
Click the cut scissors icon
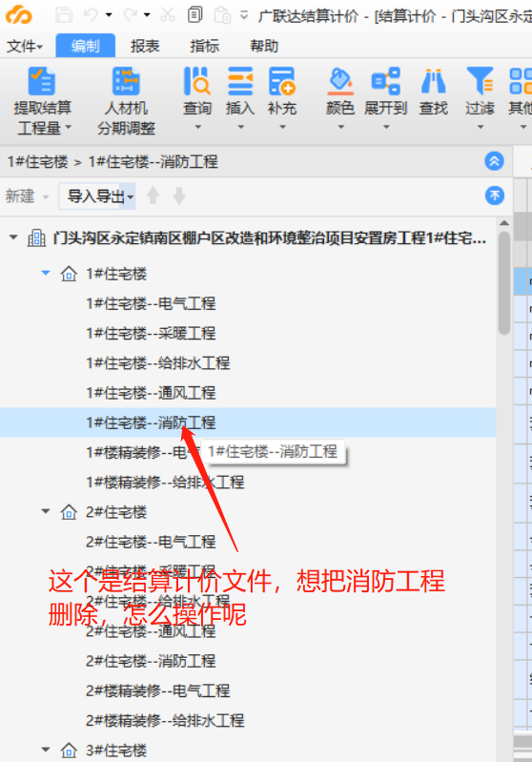click(168, 14)
